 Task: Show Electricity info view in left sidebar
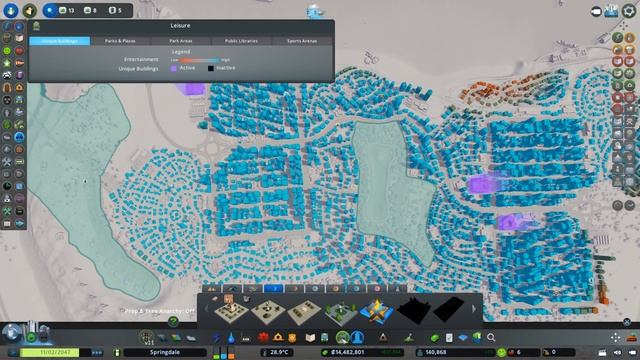coord(7,27)
